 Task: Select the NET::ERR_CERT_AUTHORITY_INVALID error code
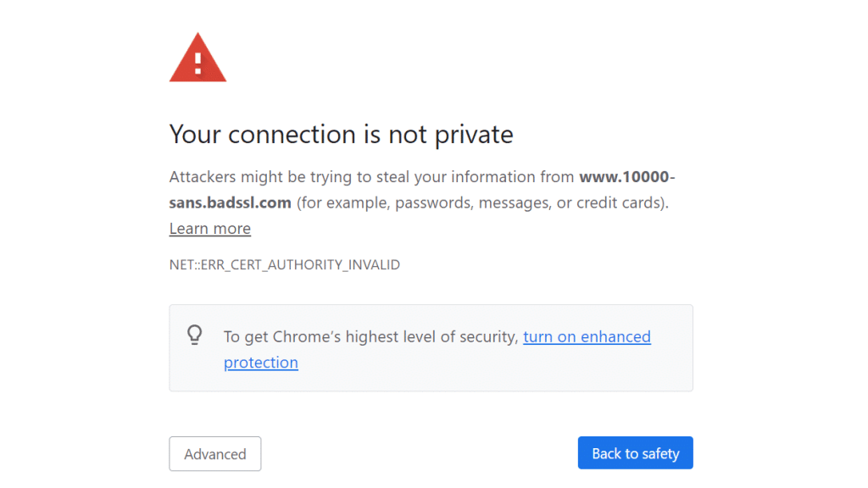(x=284, y=264)
